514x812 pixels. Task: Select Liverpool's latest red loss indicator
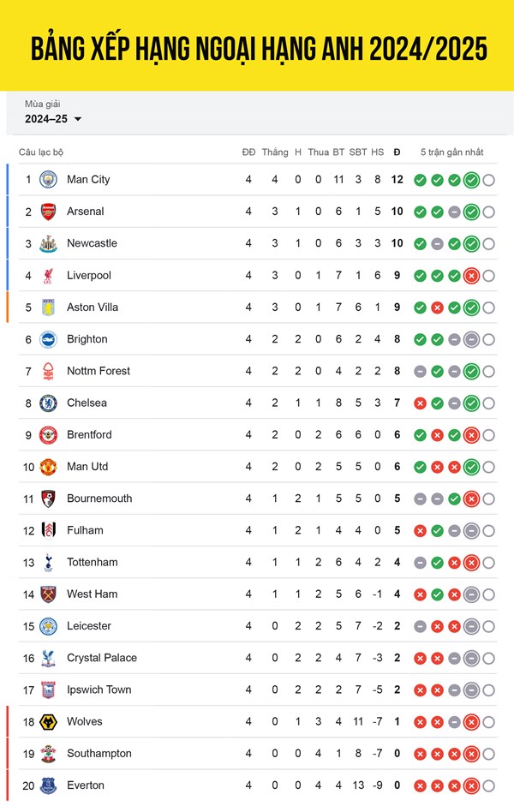point(471,276)
